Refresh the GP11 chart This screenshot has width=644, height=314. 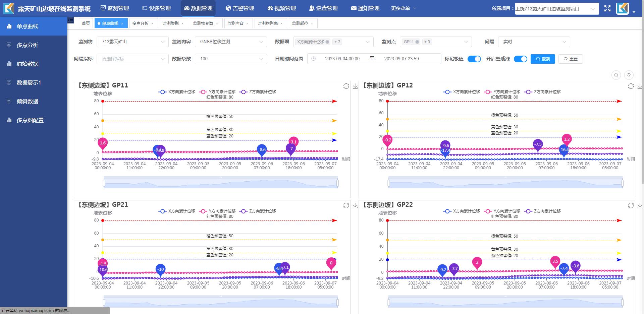pyautogui.click(x=346, y=86)
